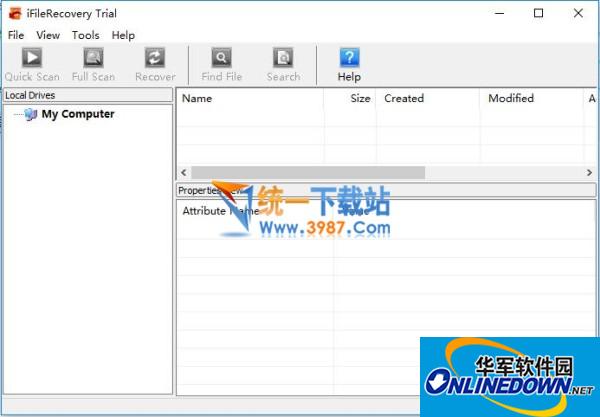The height and width of the screenshot is (417, 600).
Task: Maximize the iFileRecovery Trial window
Action: 538,13
